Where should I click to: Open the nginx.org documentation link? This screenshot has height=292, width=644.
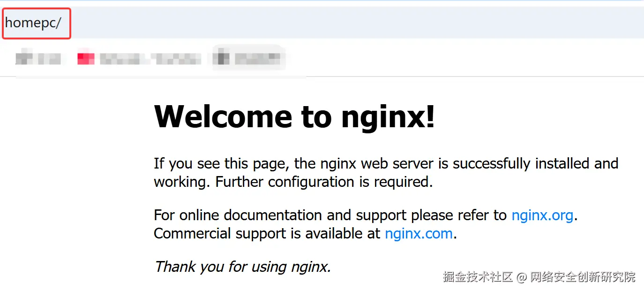(542, 215)
